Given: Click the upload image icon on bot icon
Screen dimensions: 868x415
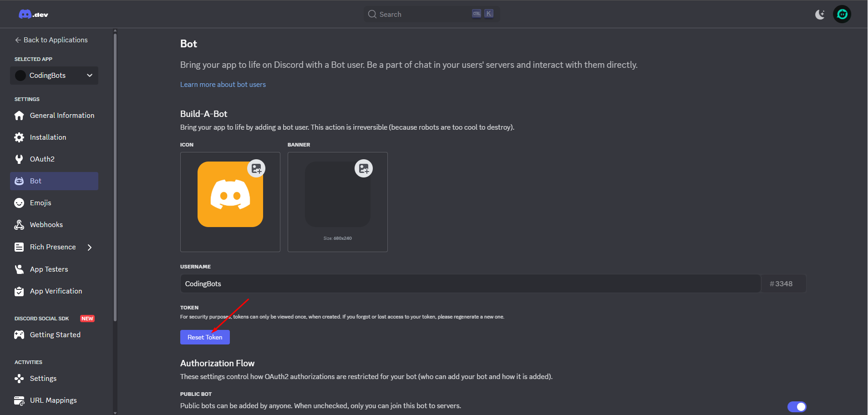Looking at the screenshot, I should point(256,168).
